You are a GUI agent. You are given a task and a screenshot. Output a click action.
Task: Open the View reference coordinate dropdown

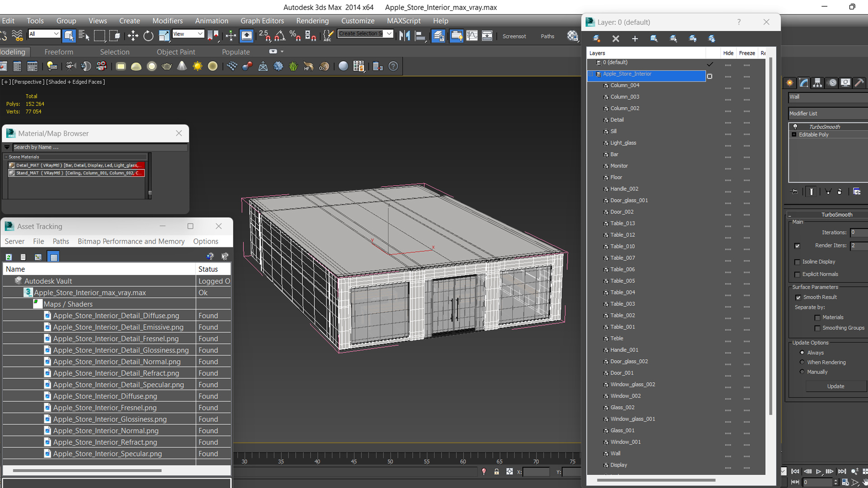(188, 34)
